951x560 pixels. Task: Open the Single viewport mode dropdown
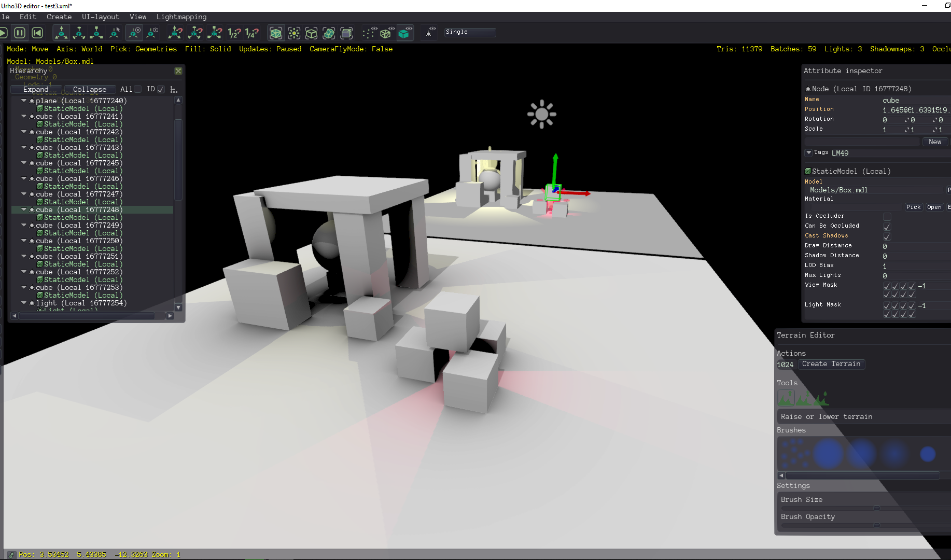point(470,32)
